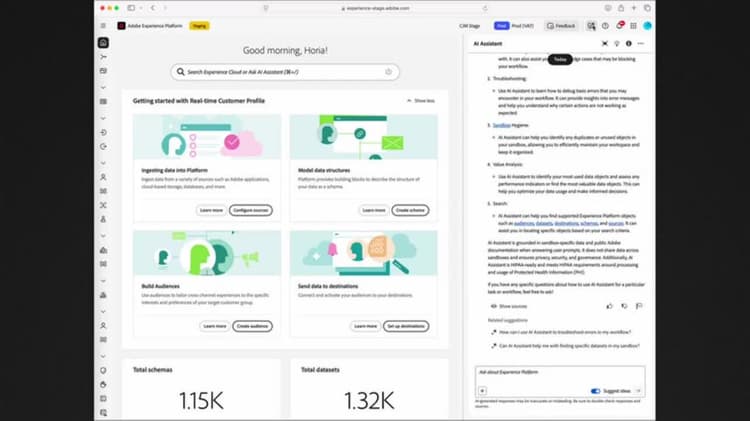Click the Ingesting data card illustration
This screenshot has height=421, width=750.
(207, 137)
